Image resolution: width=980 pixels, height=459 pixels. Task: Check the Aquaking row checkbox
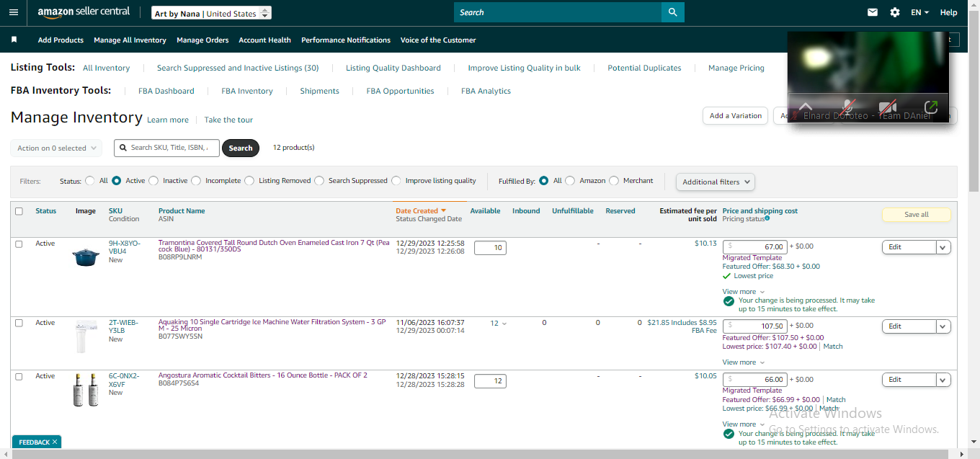pyautogui.click(x=19, y=323)
